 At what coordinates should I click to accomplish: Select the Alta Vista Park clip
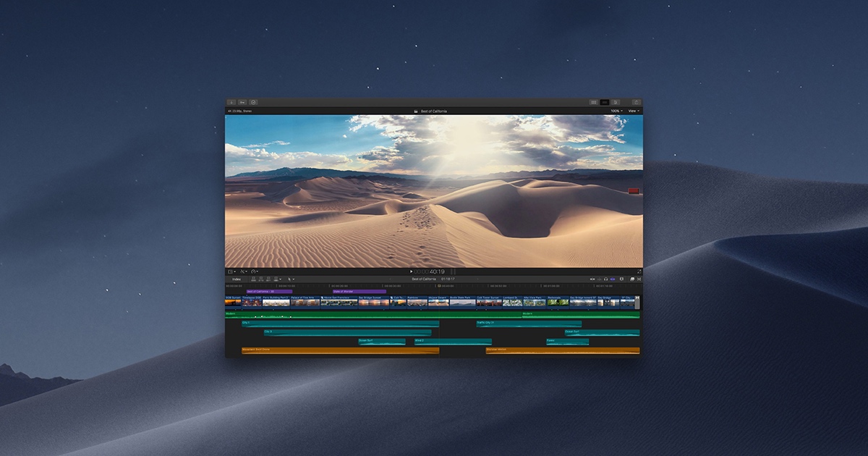coord(535,301)
